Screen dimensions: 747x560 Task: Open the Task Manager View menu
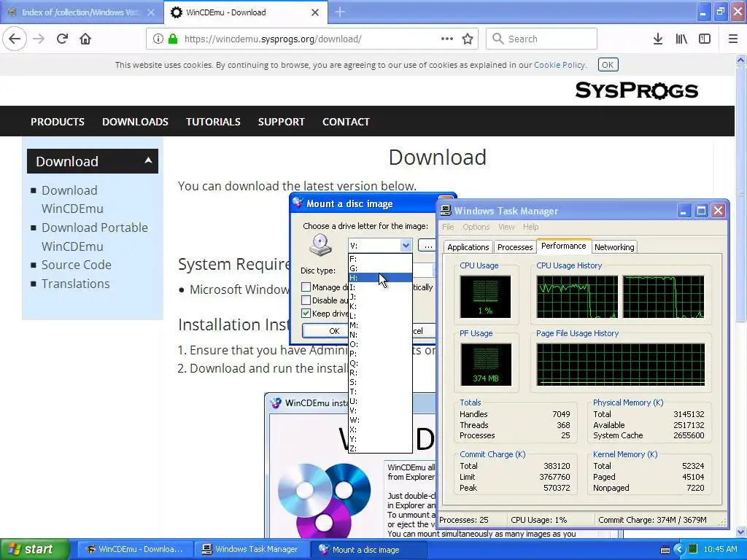click(506, 227)
